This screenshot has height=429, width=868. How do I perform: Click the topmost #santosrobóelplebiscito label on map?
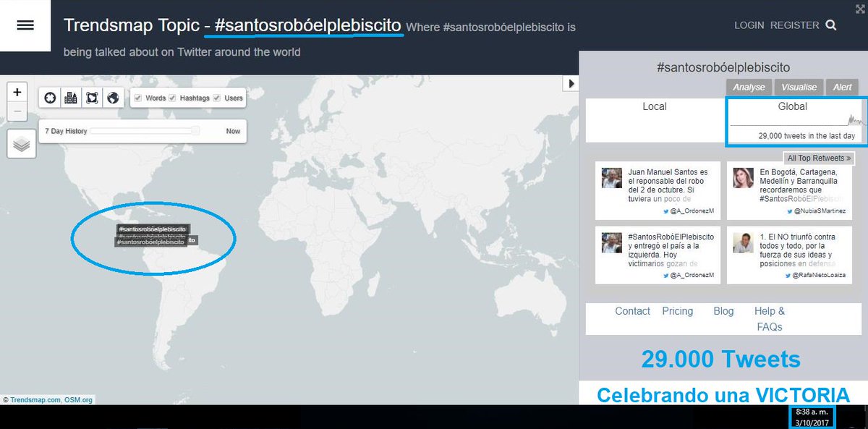tap(153, 229)
